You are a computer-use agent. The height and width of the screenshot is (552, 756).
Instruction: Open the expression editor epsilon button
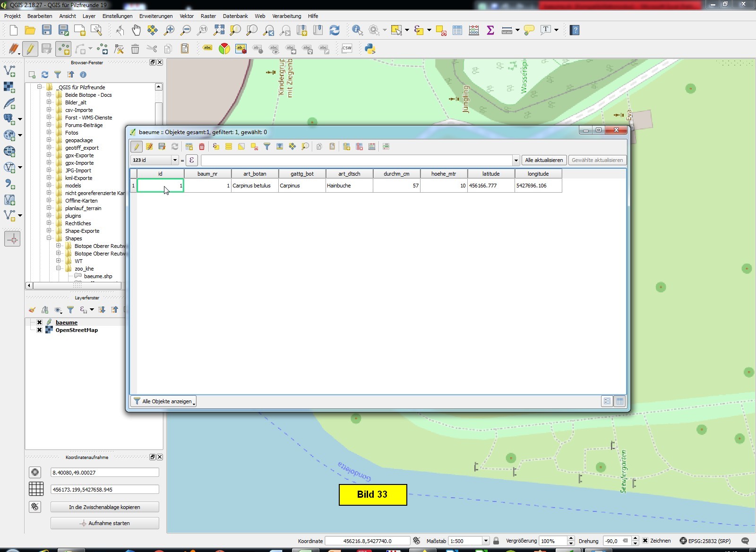(x=191, y=160)
